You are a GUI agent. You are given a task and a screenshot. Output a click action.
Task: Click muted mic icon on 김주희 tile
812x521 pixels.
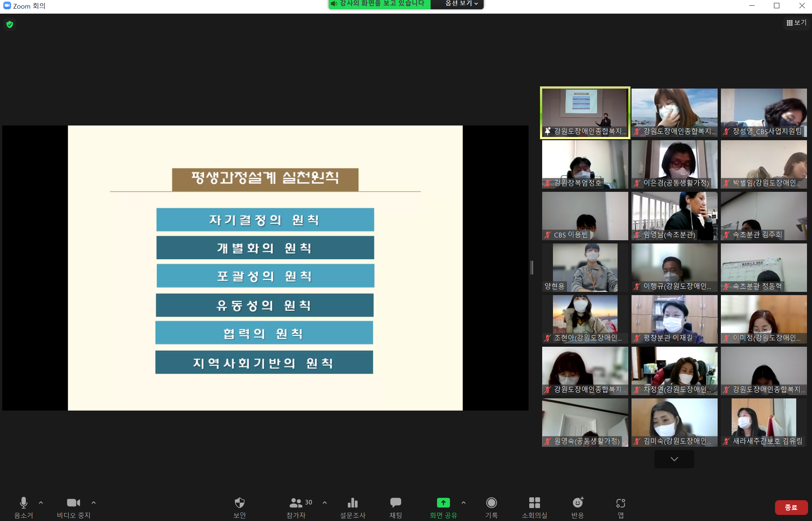726,235
